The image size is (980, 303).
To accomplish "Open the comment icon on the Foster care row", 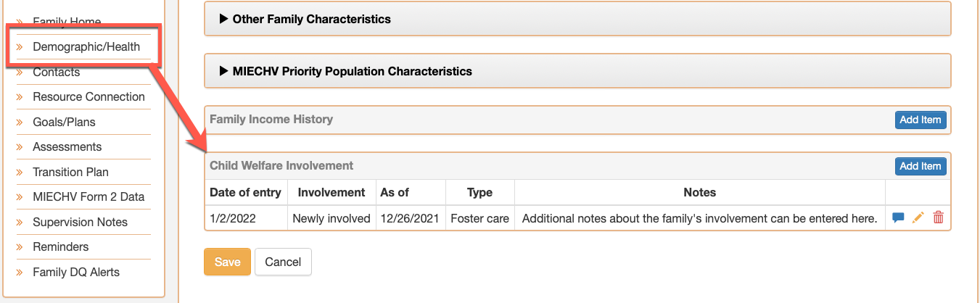I will click(898, 217).
